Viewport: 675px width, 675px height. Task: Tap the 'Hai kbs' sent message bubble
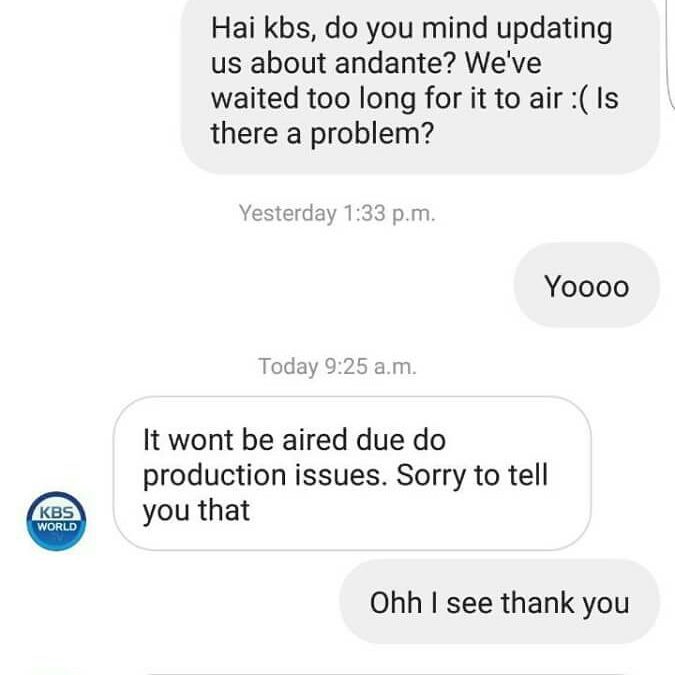[420, 84]
